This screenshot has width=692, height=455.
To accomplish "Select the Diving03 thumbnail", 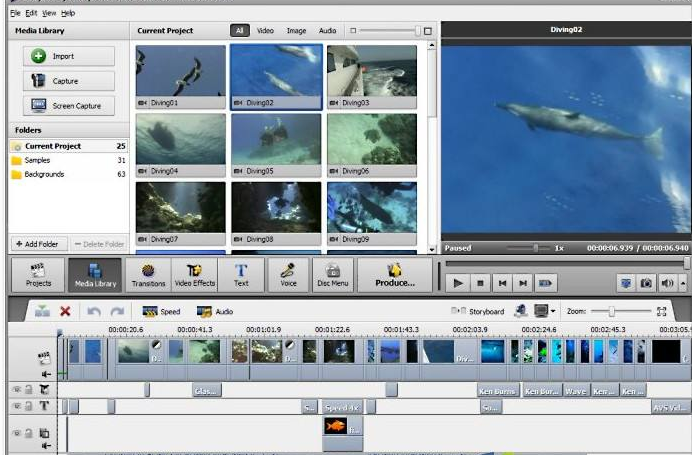I will pos(372,77).
